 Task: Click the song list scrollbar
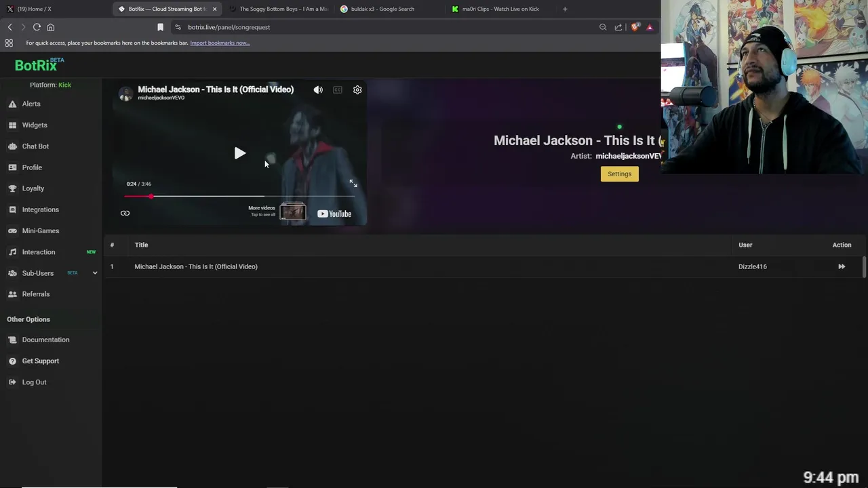tap(864, 266)
